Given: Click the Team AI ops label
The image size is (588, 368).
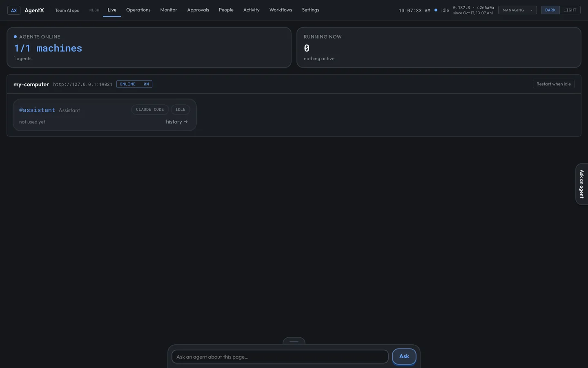Looking at the screenshot, I should [x=67, y=10].
